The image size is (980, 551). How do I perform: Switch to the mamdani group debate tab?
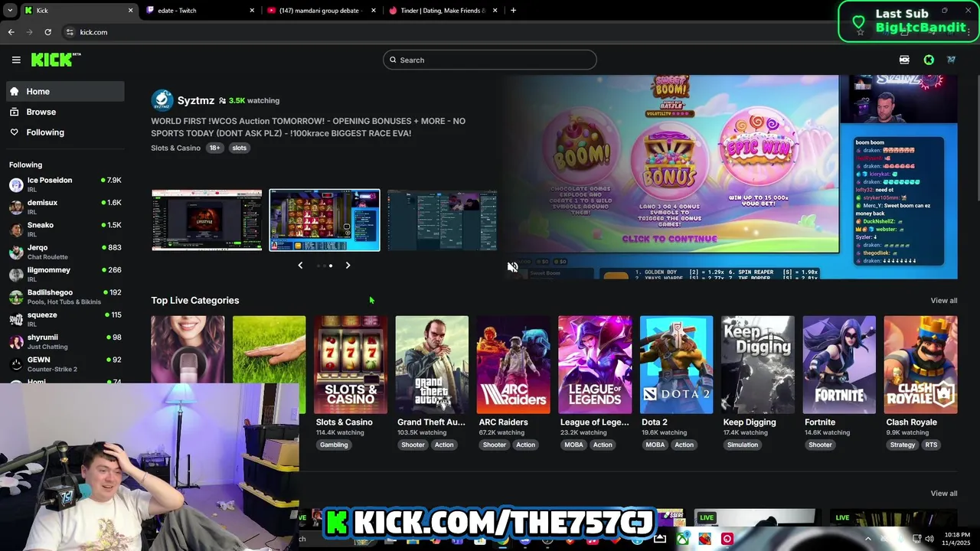[x=322, y=11]
